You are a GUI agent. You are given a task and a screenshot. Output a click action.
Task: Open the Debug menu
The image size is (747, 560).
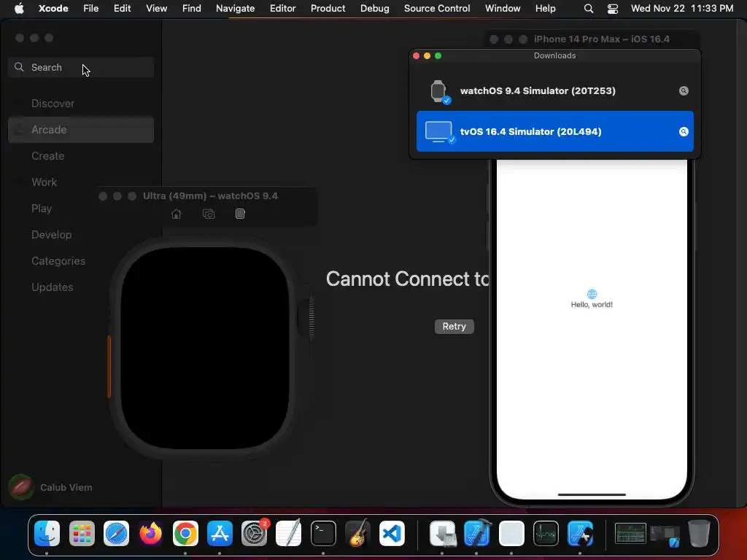pos(374,8)
